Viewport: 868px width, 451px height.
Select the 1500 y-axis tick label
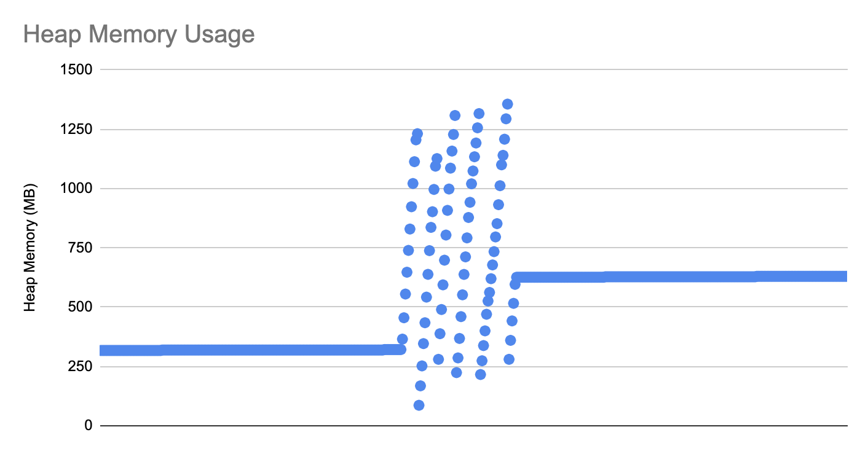[76, 70]
